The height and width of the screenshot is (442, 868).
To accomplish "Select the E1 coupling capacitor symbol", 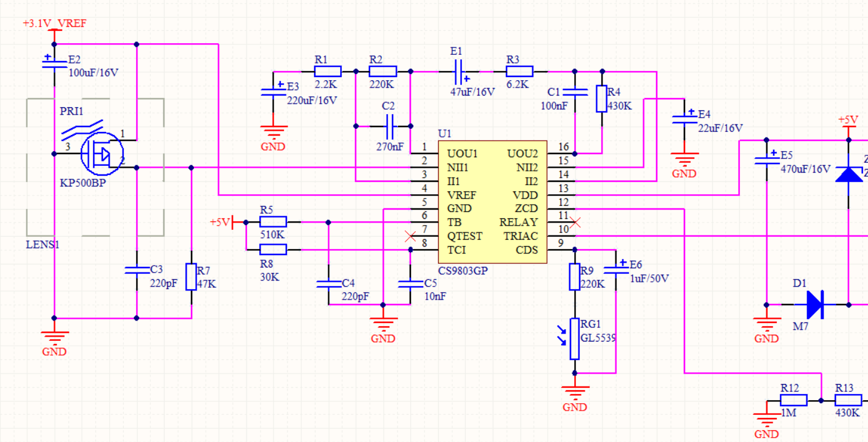I will pyautogui.click(x=458, y=71).
